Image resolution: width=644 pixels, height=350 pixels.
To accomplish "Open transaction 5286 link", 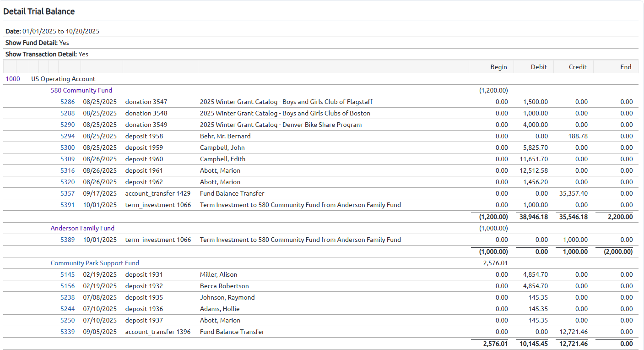I will pyautogui.click(x=67, y=102).
